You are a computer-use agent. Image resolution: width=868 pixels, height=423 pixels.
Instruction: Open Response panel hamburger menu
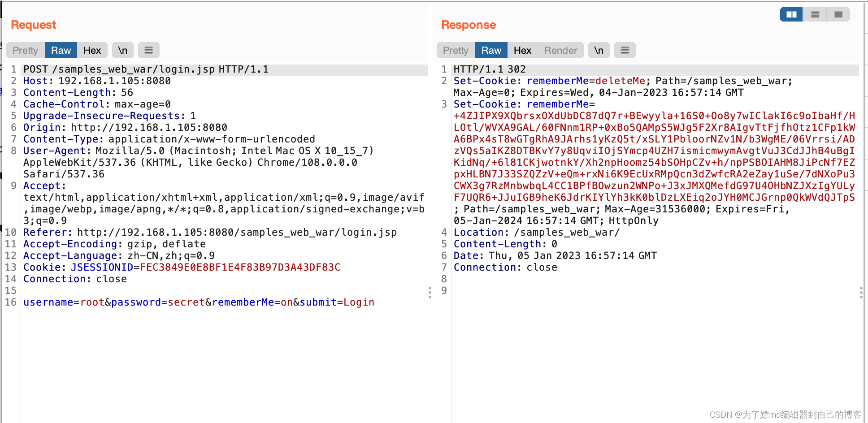click(x=625, y=50)
